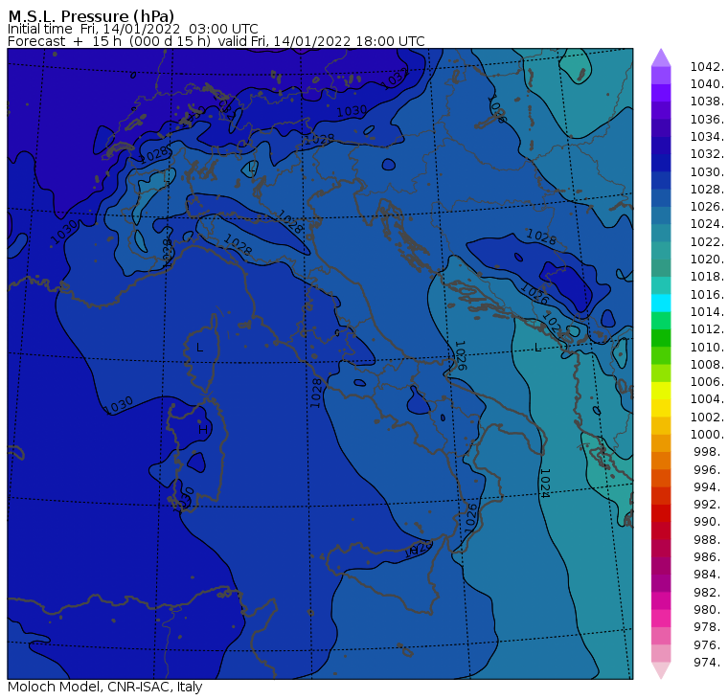This screenshot has height=700, width=728.
Task: Pick the legend color band between 1030 and 1032
Action: point(661,164)
